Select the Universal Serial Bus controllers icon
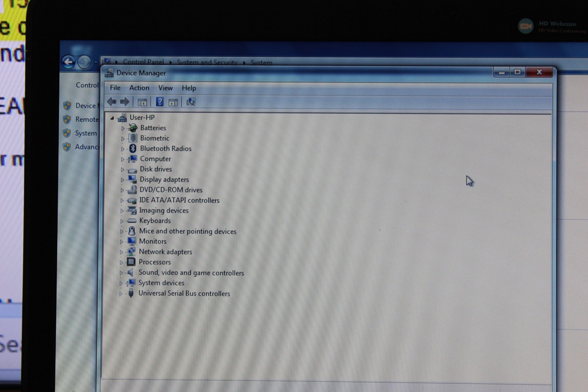The width and height of the screenshot is (588, 392). click(131, 293)
